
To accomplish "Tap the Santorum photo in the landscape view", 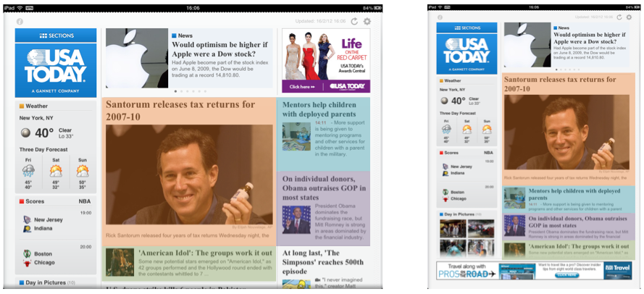I will [189, 174].
